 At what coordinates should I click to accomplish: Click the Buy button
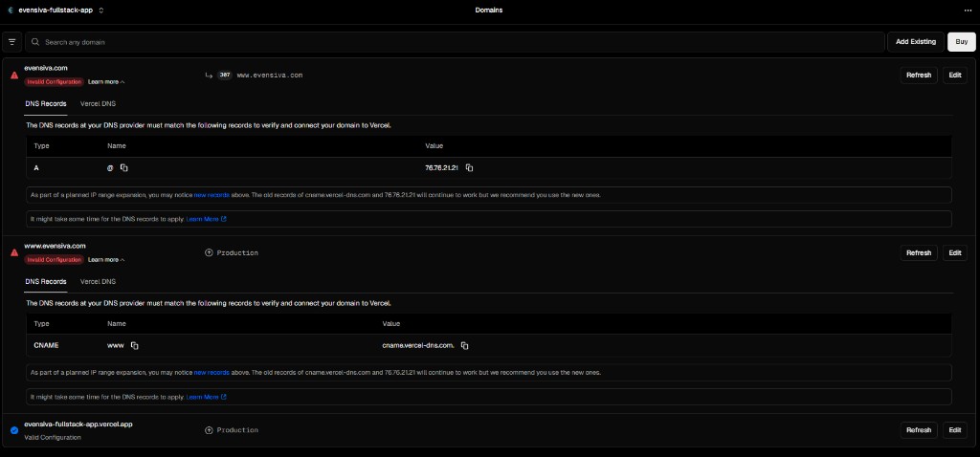tap(961, 42)
